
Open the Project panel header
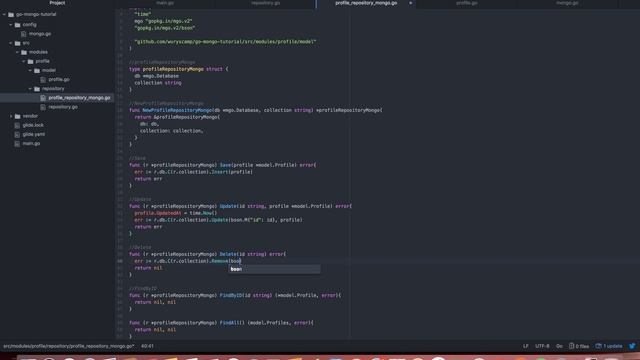(57, 3)
